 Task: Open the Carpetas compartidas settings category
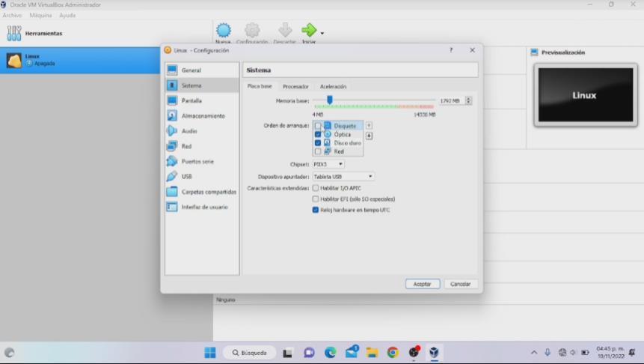[202, 192]
